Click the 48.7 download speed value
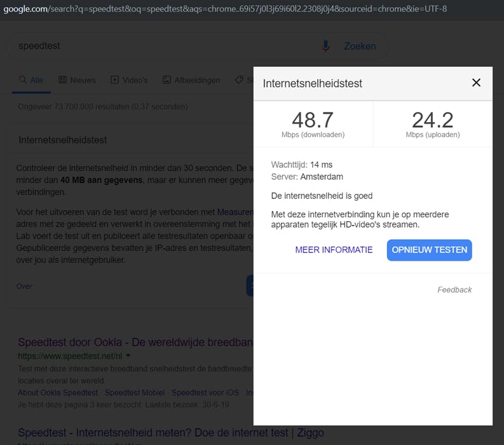The image size is (504, 445). coord(313,120)
